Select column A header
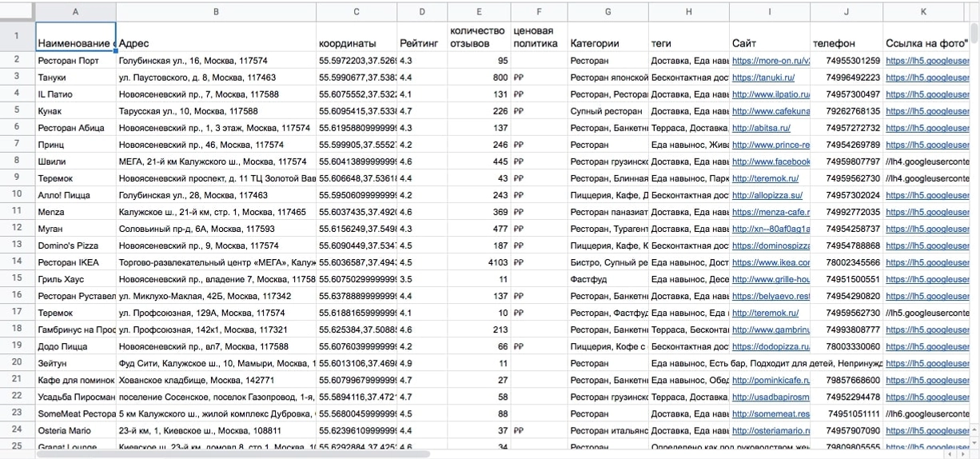This screenshot has height=459, width=980. tap(75, 11)
